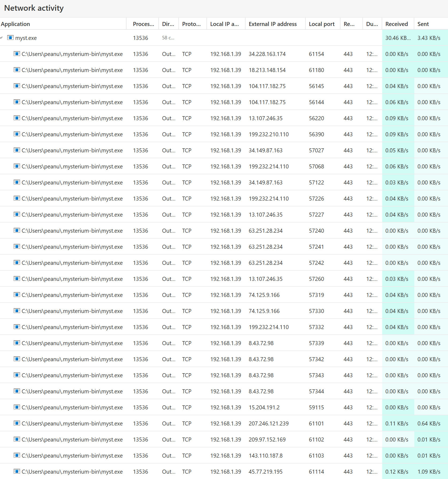Select external IP 199.232.210.110
Viewport: 448px width, 479px height.
click(269, 134)
